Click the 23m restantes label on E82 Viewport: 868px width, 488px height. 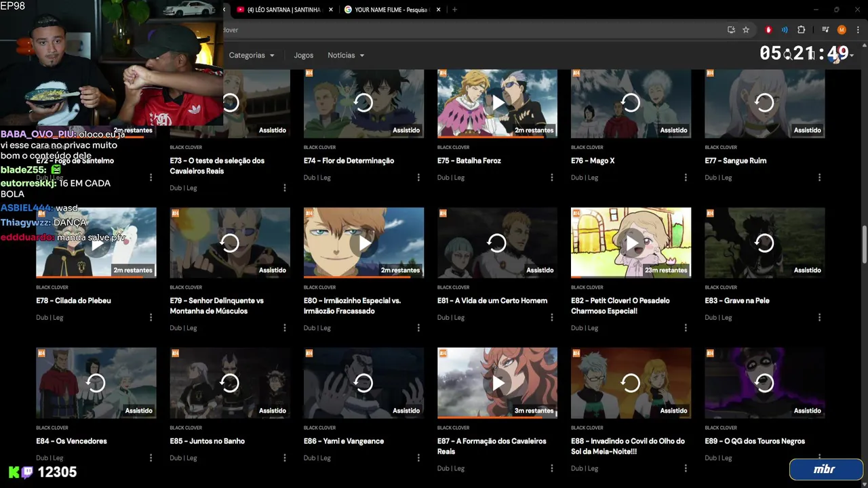(x=666, y=270)
